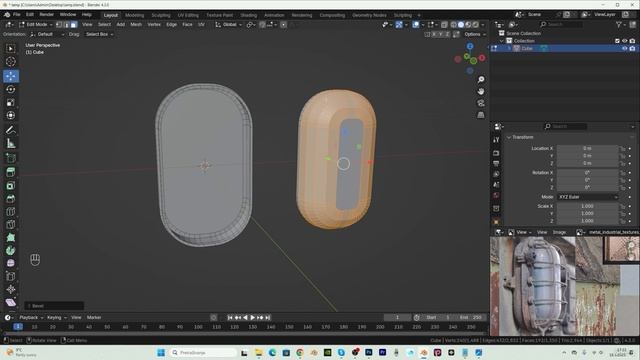Open the Orientation Default dropdown

click(47, 34)
